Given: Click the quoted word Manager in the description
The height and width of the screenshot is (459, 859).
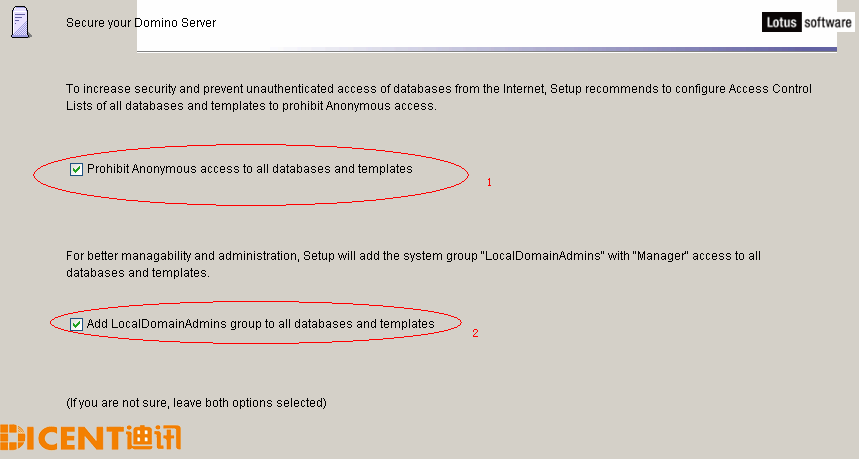Looking at the screenshot, I should (661, 256).
